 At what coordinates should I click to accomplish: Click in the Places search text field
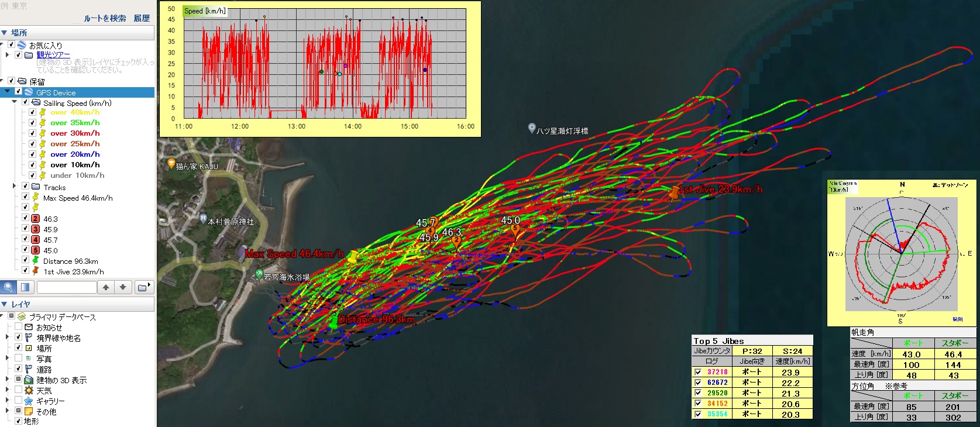click(x=67, y=287)
